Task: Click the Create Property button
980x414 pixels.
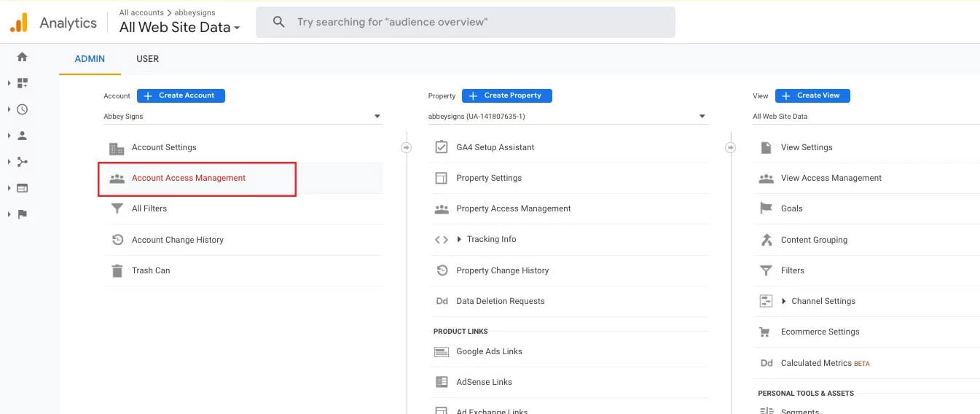Action: click(x=506, y=95)
